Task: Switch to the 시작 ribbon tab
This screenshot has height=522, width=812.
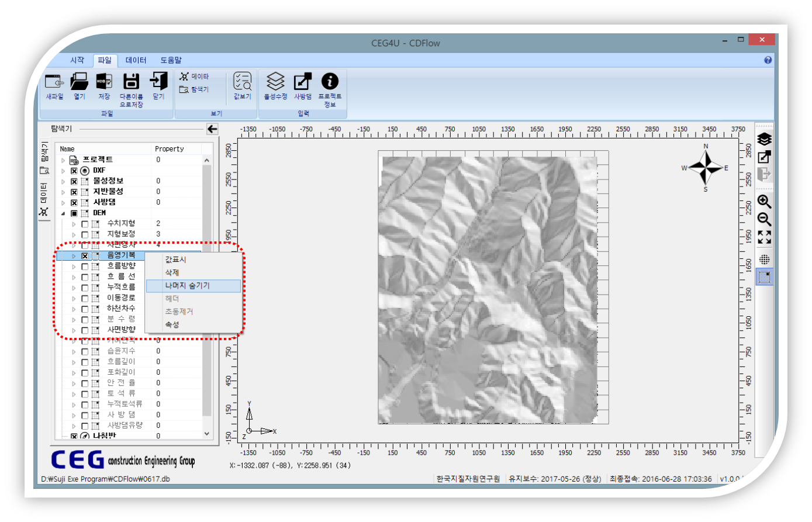Action: click(77, 60)
